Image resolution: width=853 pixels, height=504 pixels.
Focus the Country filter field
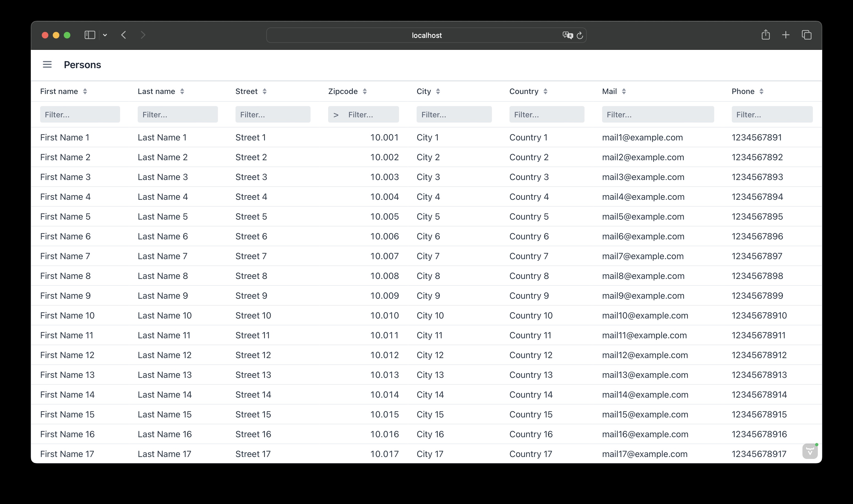coord(547,114)
